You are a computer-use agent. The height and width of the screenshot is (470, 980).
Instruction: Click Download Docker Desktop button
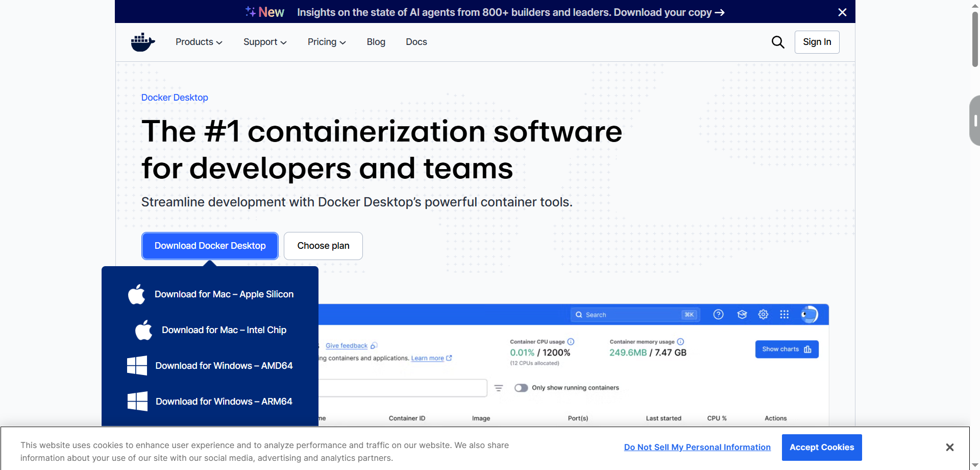(x=210, y=246)
